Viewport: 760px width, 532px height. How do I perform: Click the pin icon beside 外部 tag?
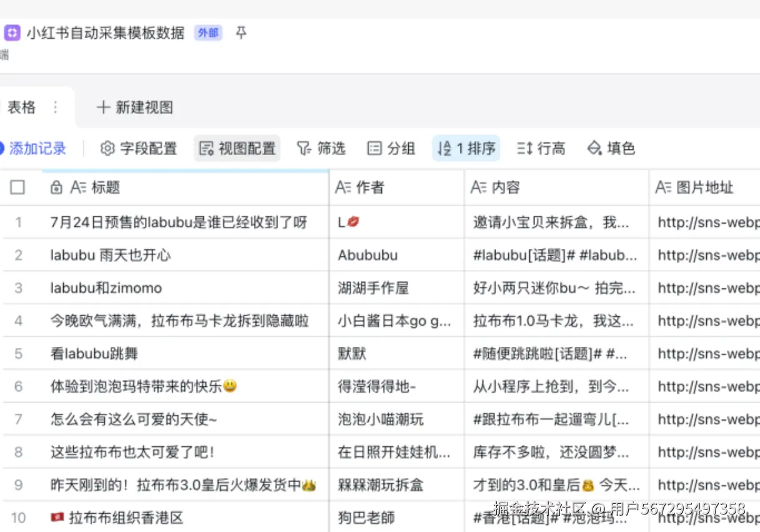click(241, 33)
